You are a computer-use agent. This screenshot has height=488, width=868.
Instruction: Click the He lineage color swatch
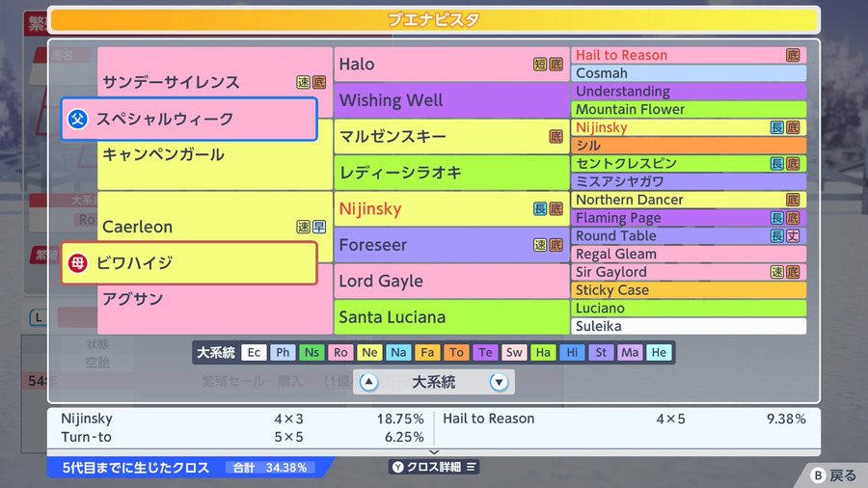[659, 352]
